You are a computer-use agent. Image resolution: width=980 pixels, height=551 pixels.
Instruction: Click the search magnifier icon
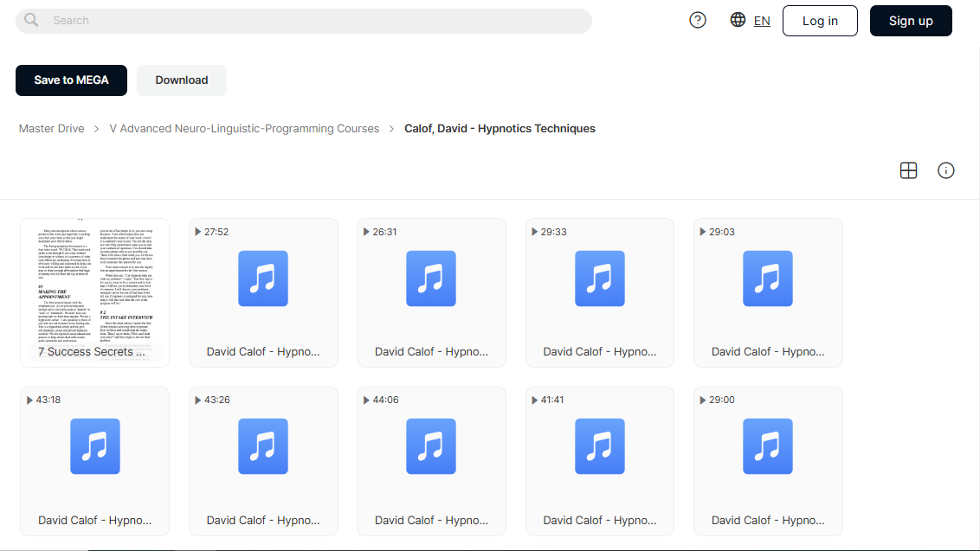pyautogui.click(x=31, y=20)
